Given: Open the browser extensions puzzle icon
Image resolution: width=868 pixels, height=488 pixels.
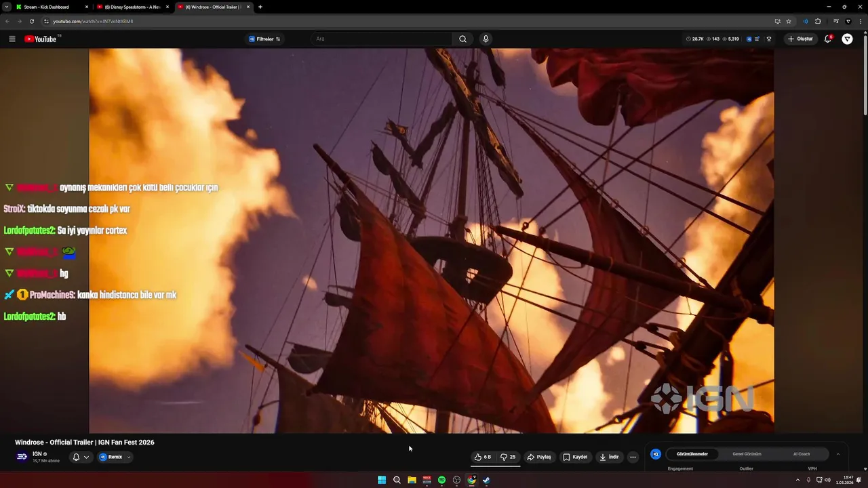Looking at the screenshot, I should [818, 21].
